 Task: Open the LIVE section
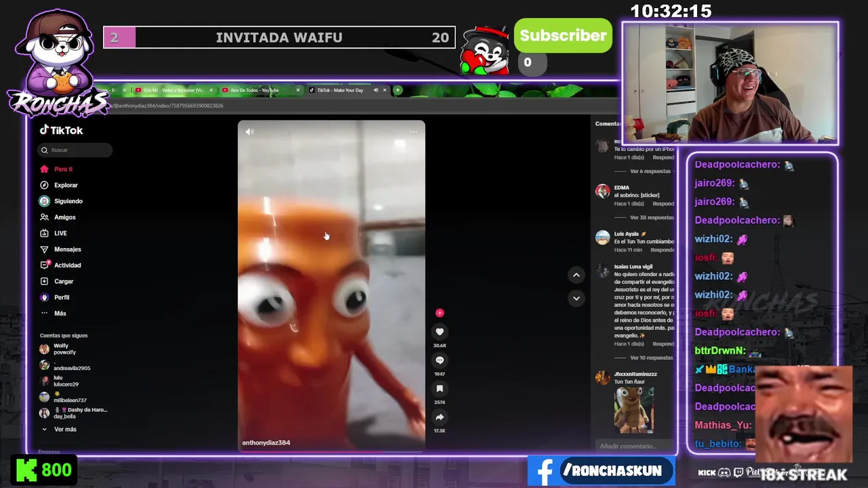(60, 233)
